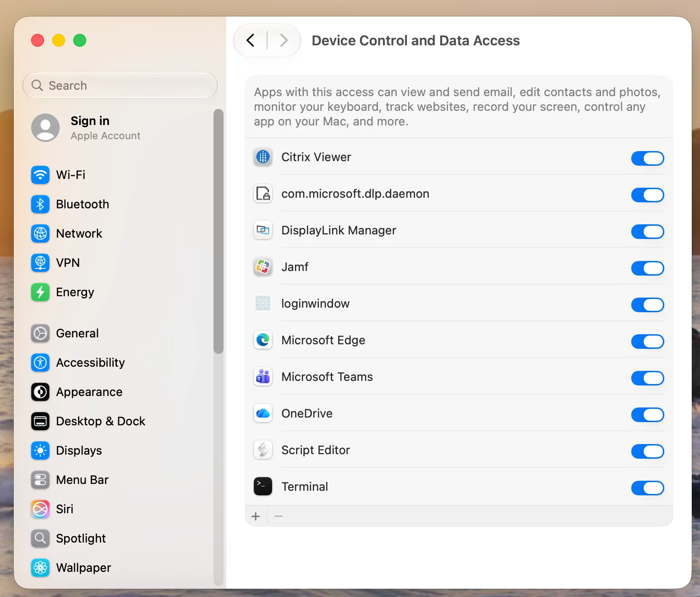Screen dimensions: 700x597
Task: Click the General gear icon
Action: click(x=40, y=333)
